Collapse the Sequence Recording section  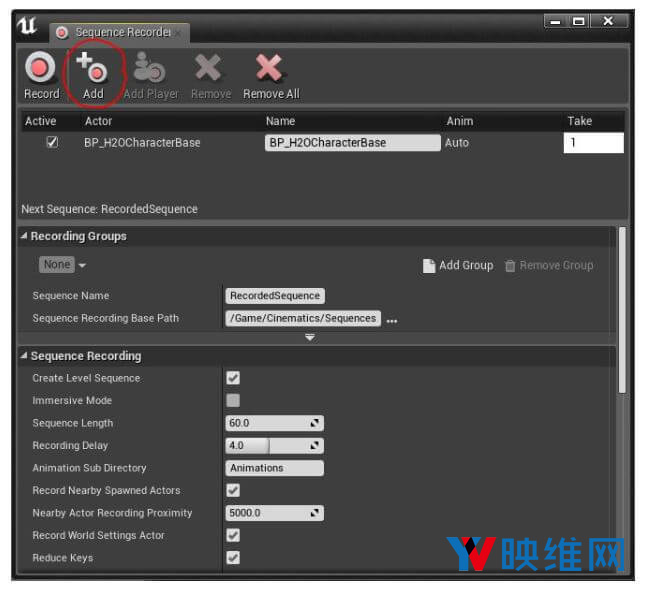coord(24,356)
